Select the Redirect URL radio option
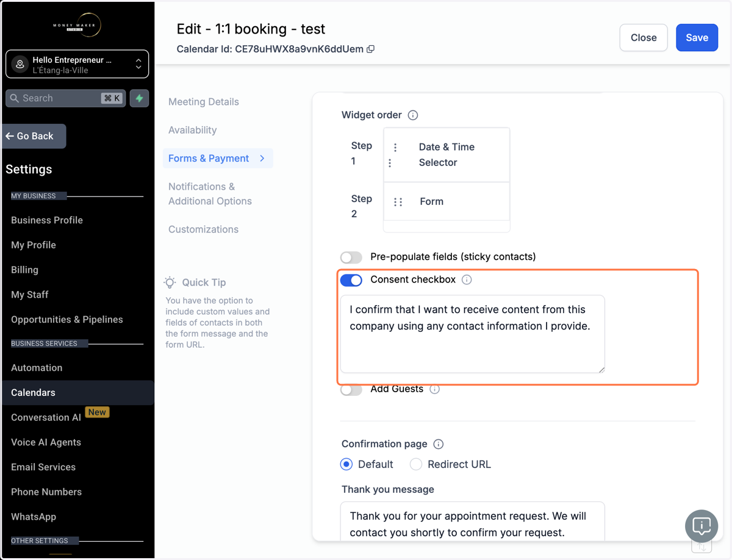 click(416, 464)
